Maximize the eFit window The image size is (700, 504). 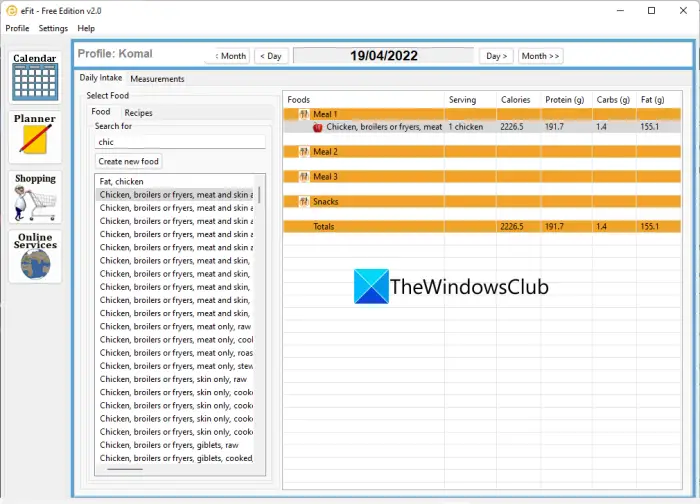tap(651, 11)
